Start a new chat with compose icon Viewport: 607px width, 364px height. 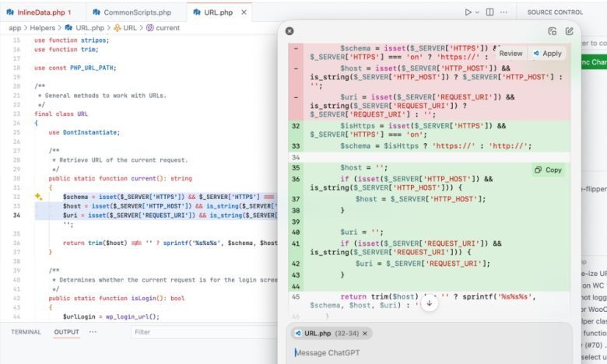pos(569,31)
